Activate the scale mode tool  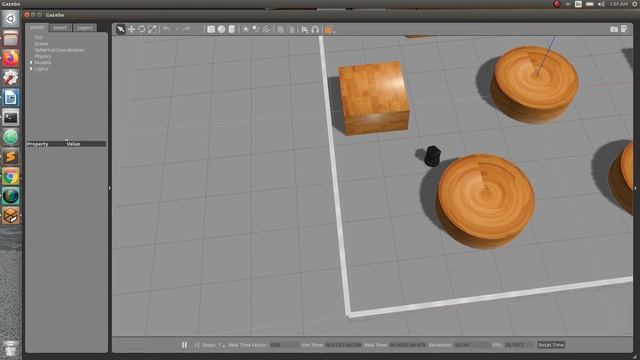152,29
